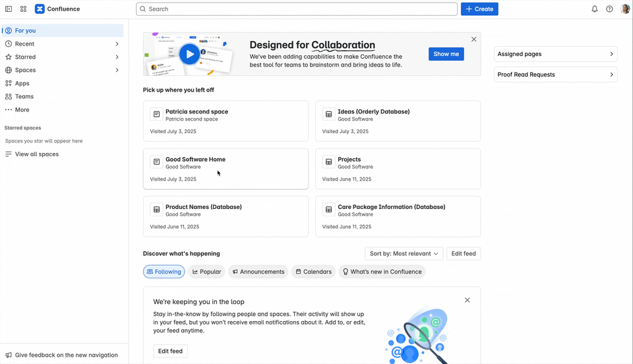Image resolution: width=633 pixels, height=364 pixels.
Task: Select the Announcements feed tab
Action: point(258,272)
